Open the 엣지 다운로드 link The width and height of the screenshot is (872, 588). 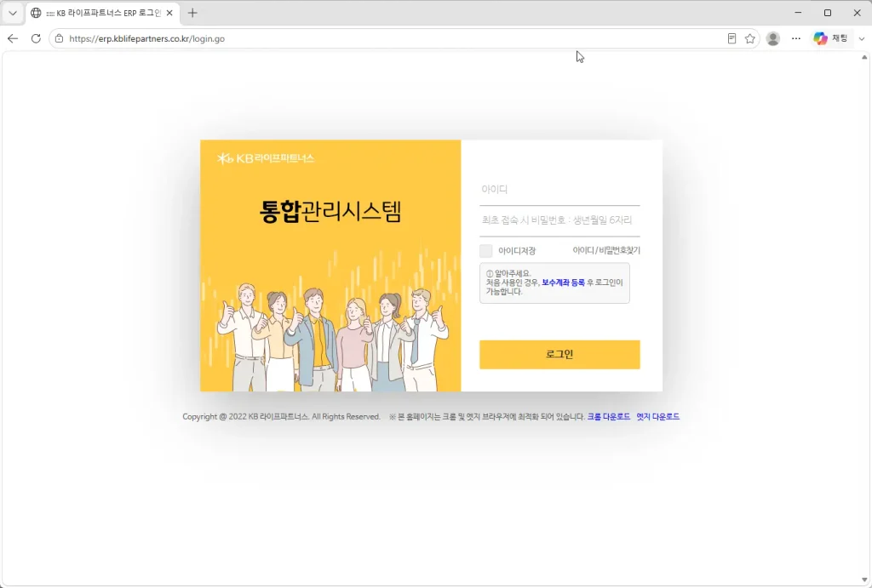pyautogui.click(x=658, y=416)
